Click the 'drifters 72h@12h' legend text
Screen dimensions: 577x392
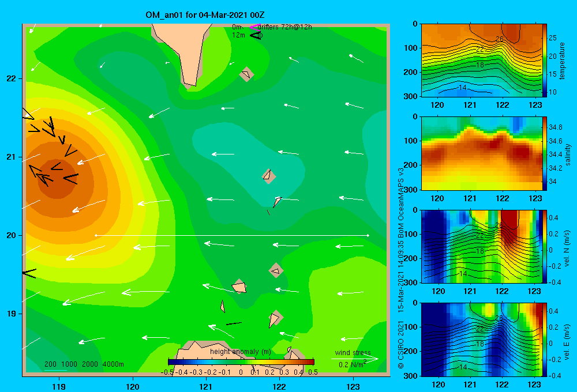(x=285, y=27)
